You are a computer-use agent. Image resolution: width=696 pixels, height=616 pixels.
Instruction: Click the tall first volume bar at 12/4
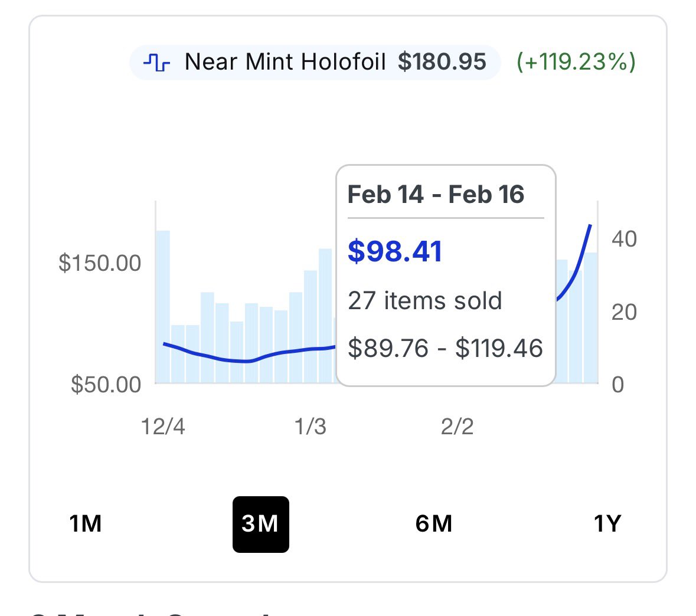[162, 307]
